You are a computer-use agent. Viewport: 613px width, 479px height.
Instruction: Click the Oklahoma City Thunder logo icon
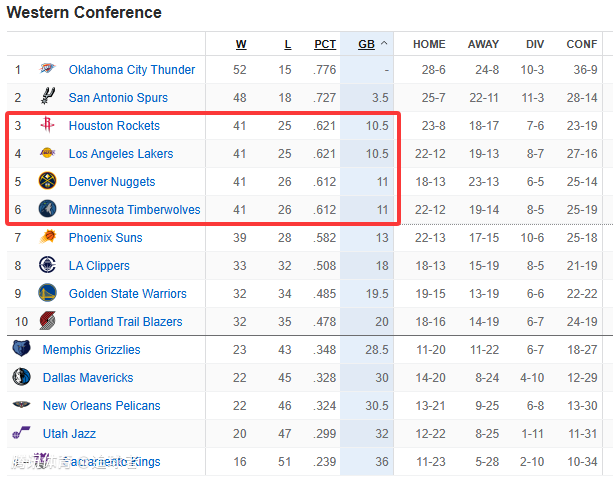[x=47, y=70]
